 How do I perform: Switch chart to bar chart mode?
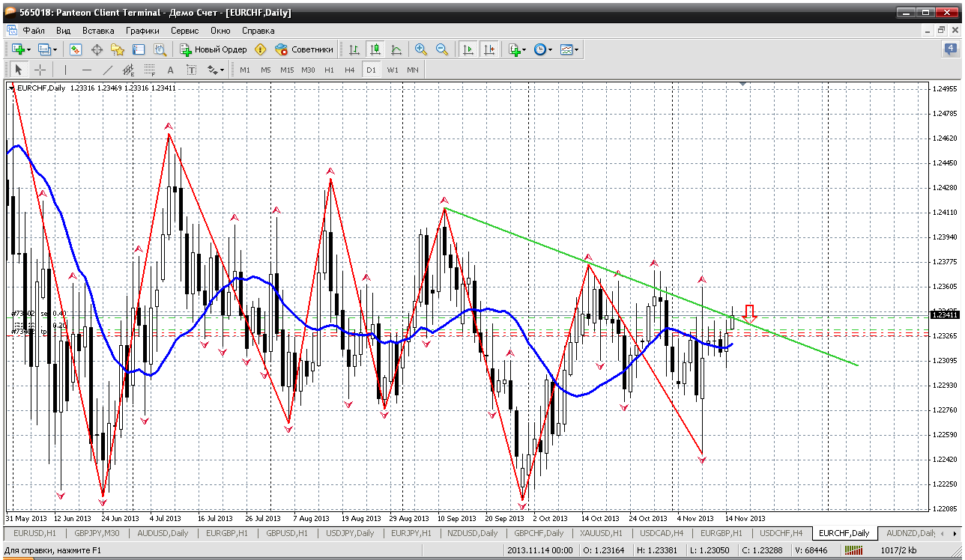coord(354,49)
